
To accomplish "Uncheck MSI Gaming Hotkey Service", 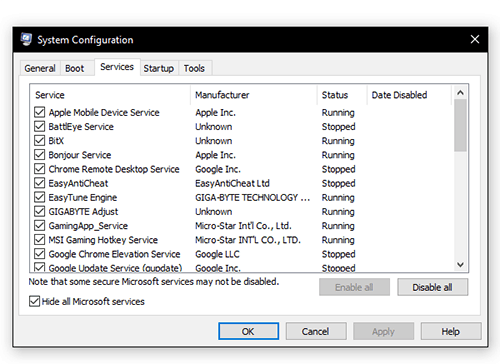I will pos(40,240).
